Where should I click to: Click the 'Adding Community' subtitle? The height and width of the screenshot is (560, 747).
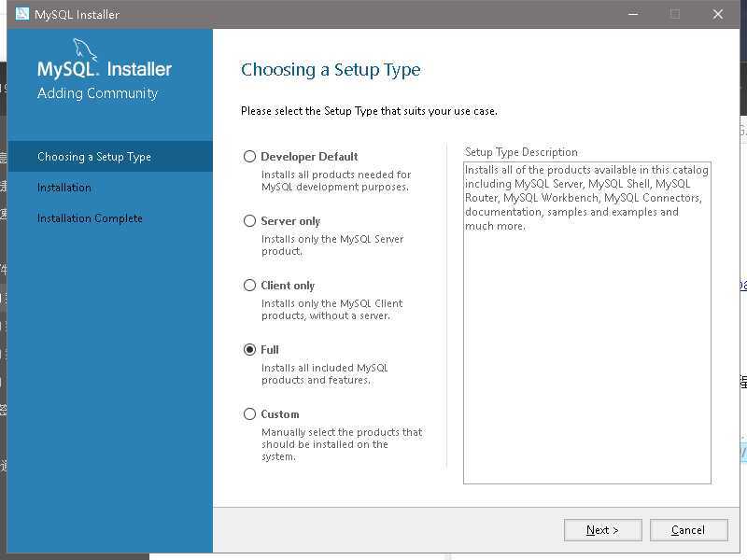(98, 93)
